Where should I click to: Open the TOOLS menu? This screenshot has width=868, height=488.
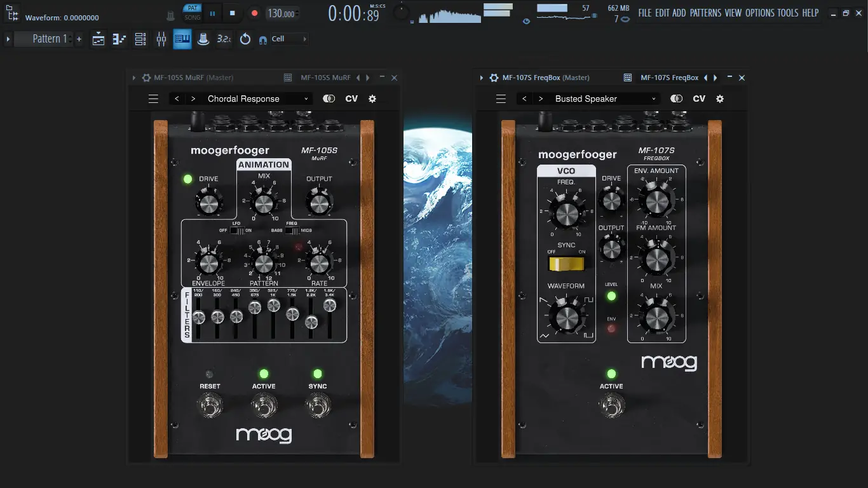pos(788,13)
